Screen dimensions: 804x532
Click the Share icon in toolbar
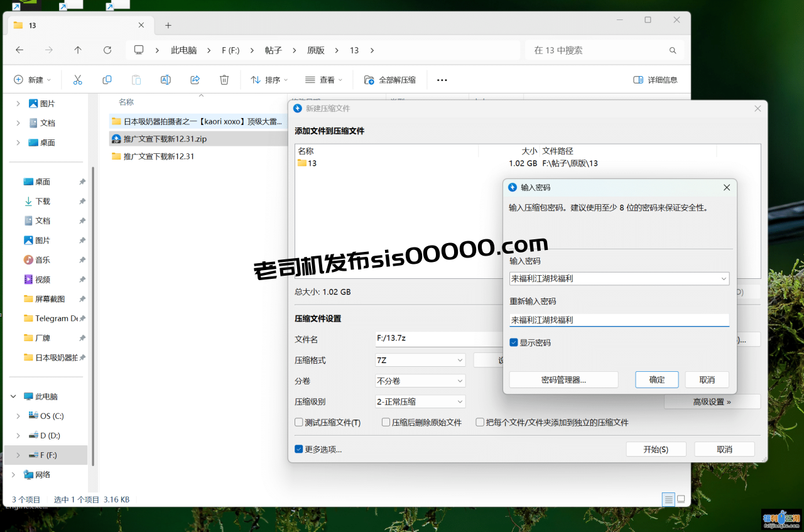tap(195, 80)
